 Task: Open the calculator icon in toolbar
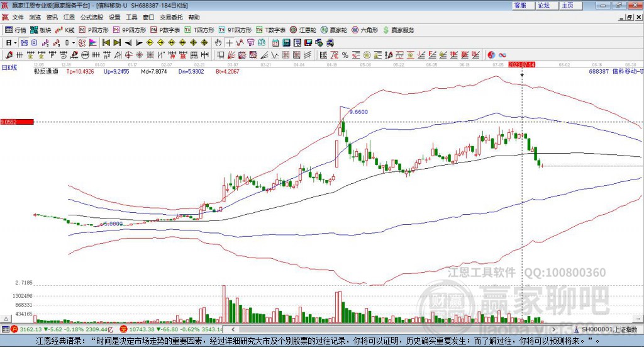(x=287, y=43)
